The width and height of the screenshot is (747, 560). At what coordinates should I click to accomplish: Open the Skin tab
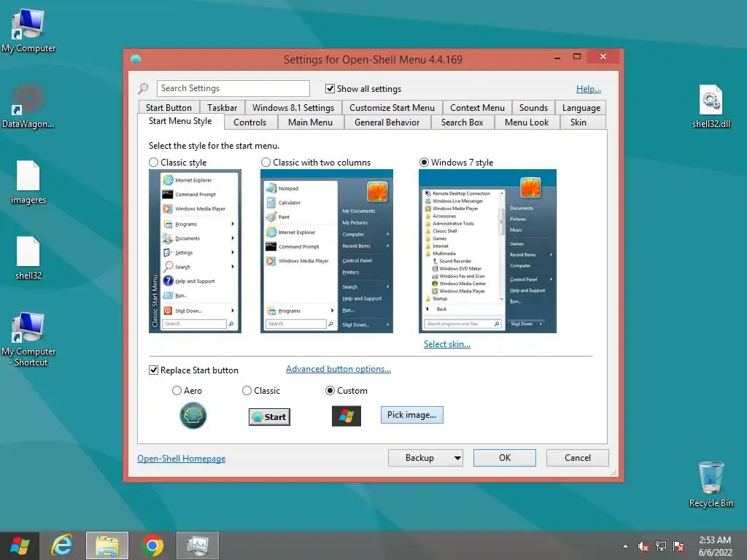[578, 122]
